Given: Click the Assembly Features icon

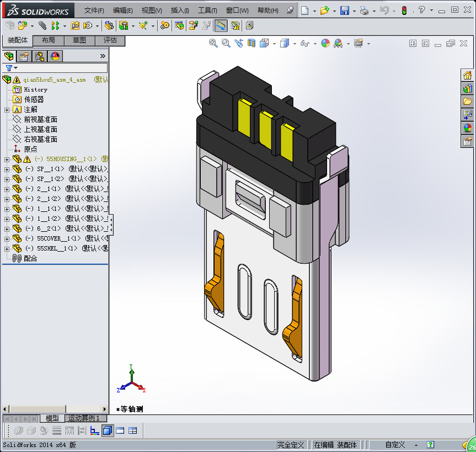Looking at the screenshot, I should (x=124, y=25).
